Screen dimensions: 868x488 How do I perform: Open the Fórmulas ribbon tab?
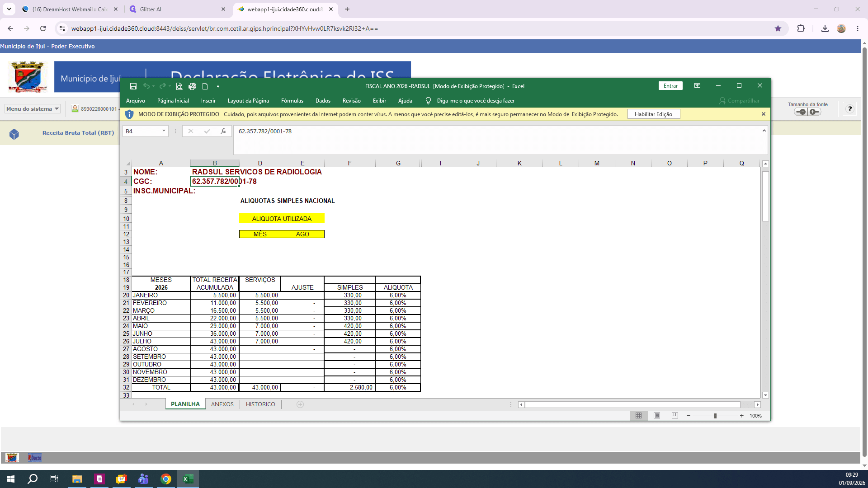(x=292, y=101)
